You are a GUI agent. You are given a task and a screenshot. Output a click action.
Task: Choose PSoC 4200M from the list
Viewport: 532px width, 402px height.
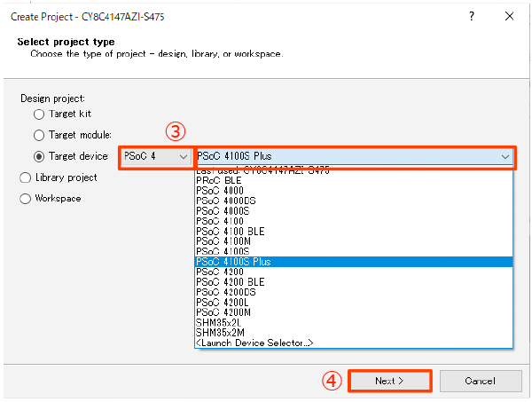click(x=354, y=312)
